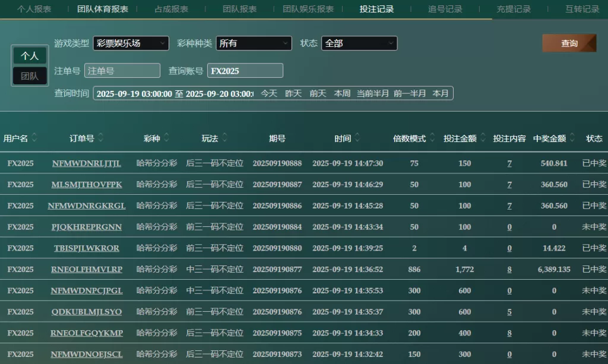Expand the 彩种种类 dropdown set to 所有
This screenshot has width=608, height=364.
click(254, 43)
